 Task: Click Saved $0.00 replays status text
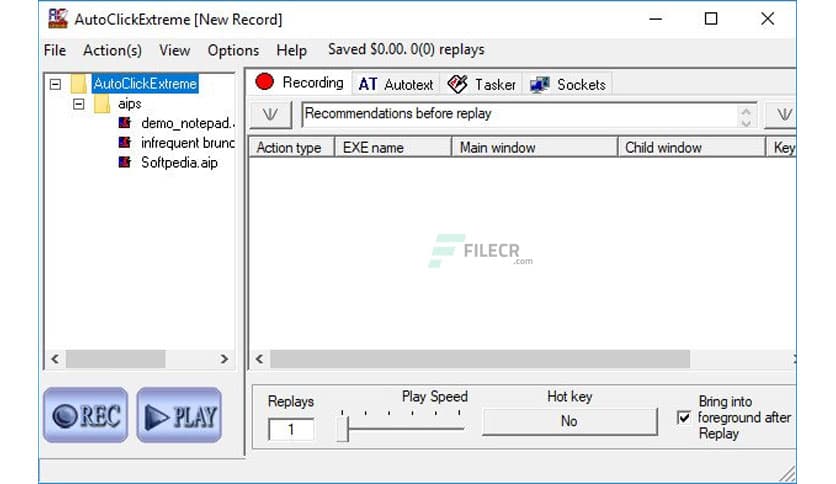pyautogui.click(x=406, y=50)
